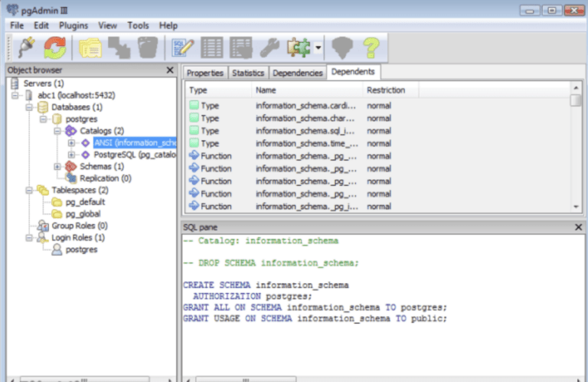The height and width of the screenshot is (382, 588).
Task: Open the object properties toolbar icon
Action: [x=92, y=47]
